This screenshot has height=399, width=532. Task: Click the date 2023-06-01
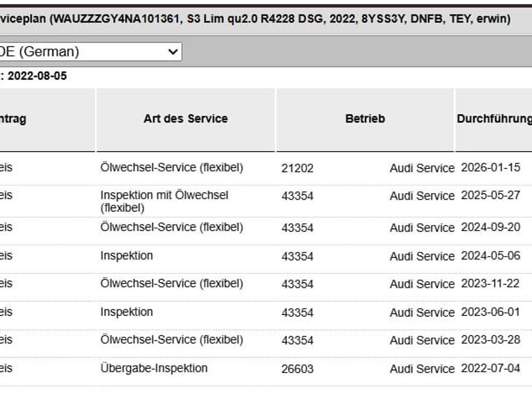pos(490,312)
